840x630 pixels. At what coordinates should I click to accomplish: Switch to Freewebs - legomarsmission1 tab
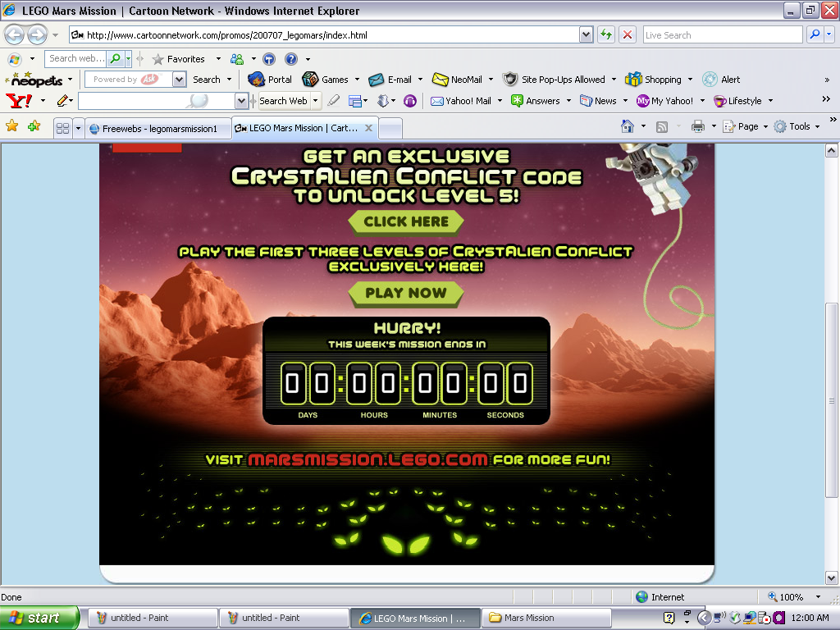click(158, 129)
